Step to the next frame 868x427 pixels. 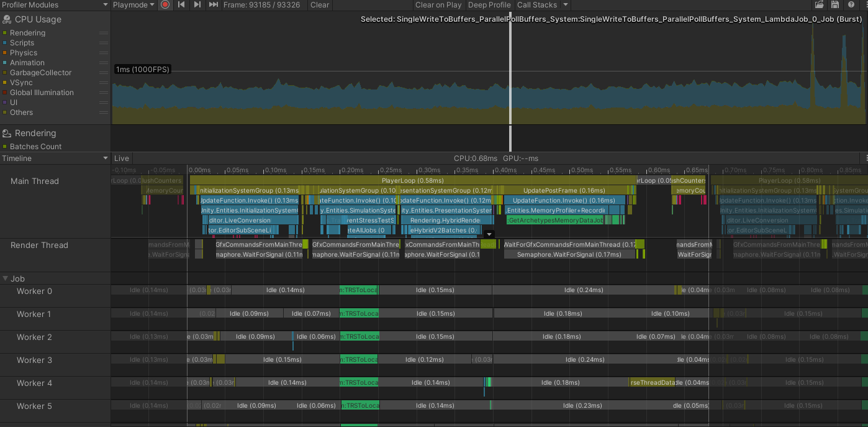(x=197, y=5)
